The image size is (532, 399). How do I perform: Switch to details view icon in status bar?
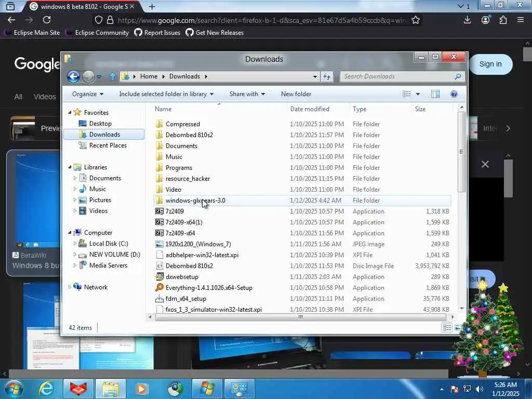tap(447, 328)
